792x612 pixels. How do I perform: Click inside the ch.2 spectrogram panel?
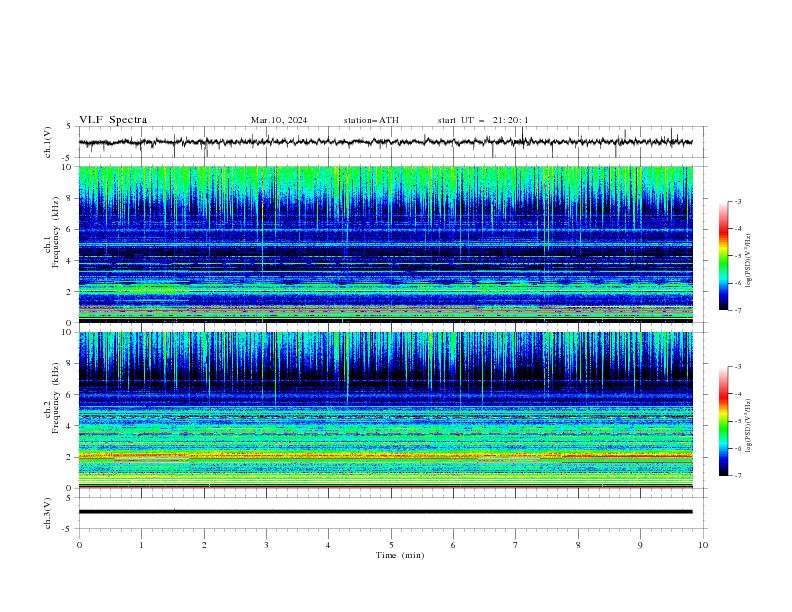[386, 410]
